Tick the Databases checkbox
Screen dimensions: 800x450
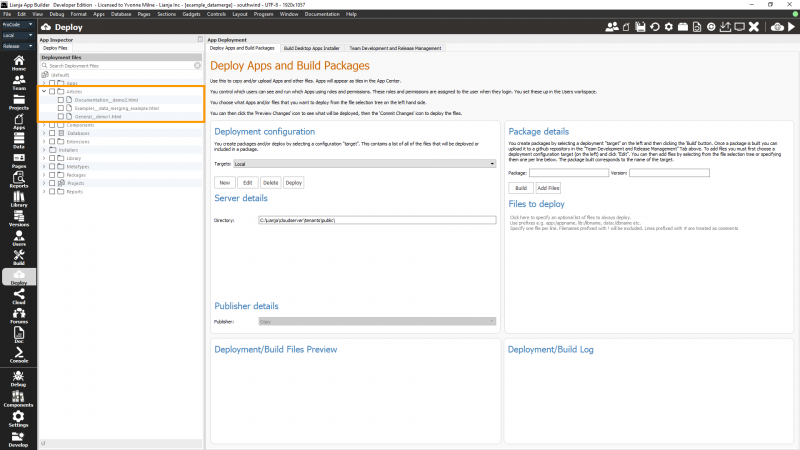click(52, 133)
